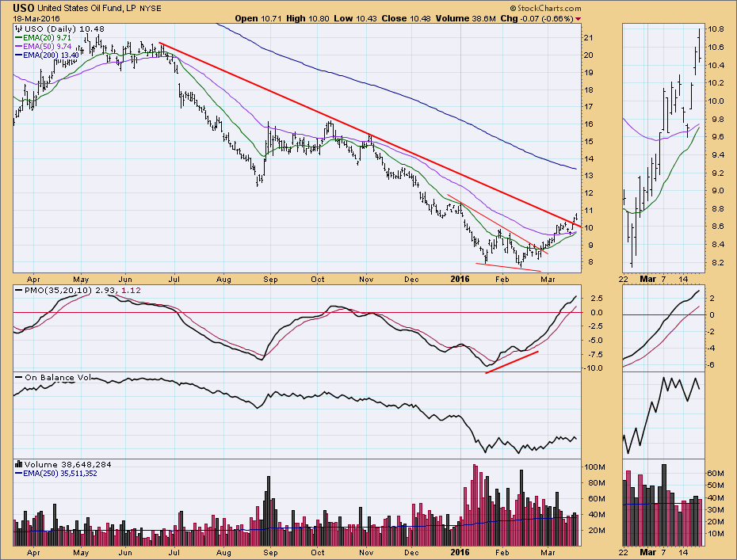Screen dimensions: 737x560
Task: Click the Open 10.71 value
Action: [x=258, y=19]
